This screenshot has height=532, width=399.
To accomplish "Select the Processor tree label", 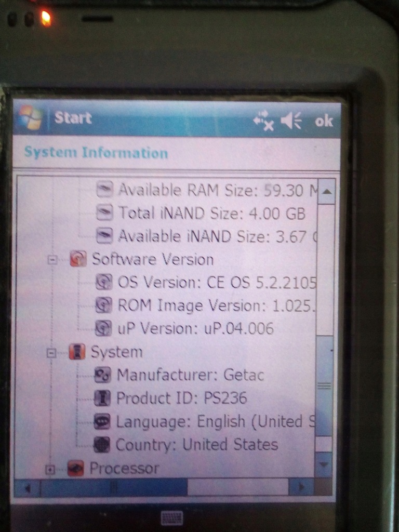I will pyautogui.click(x=124, y=469).
